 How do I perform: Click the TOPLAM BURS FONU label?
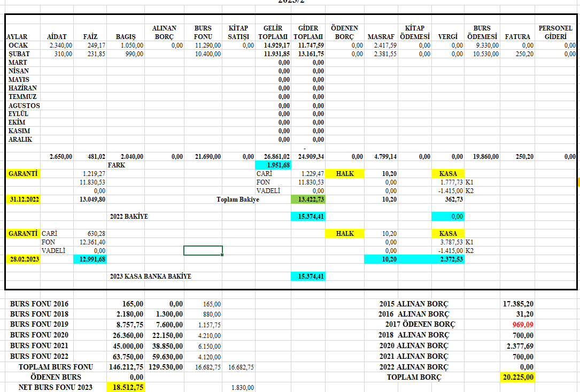click(56, 367)
